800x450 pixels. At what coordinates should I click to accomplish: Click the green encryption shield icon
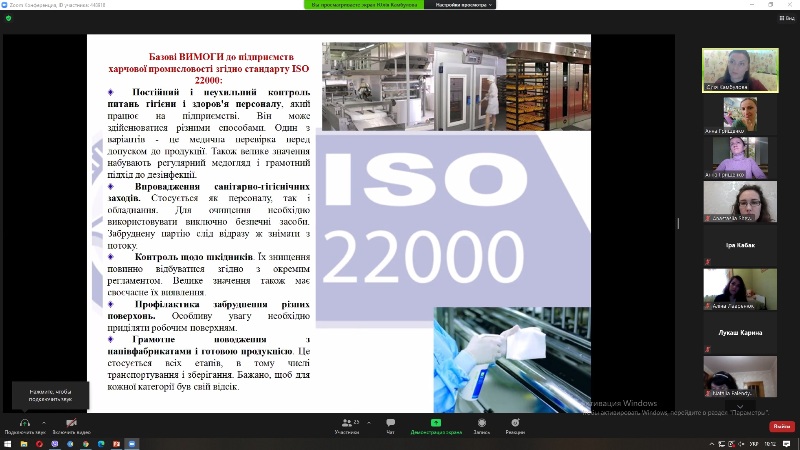pos(8,18)
